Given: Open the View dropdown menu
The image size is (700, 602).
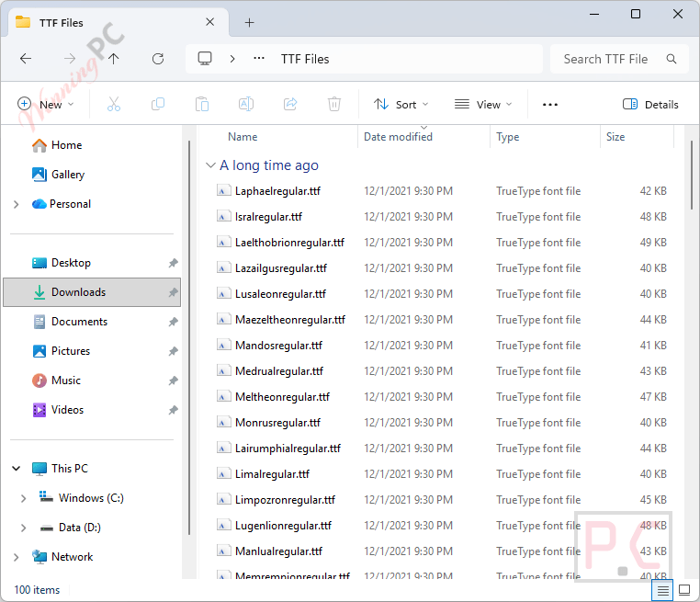Looking at the screenshot, I should pos(483,105).
